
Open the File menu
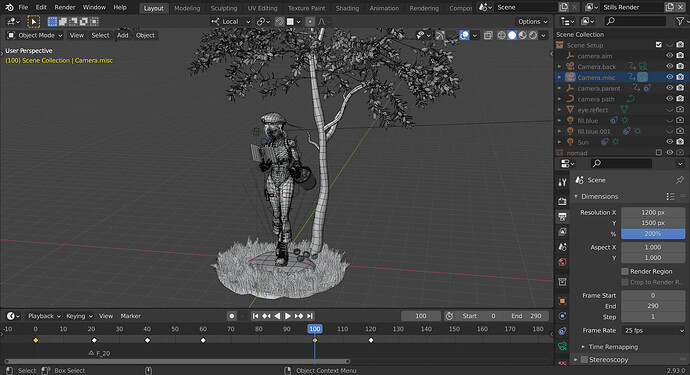pyautogui.click(x=23, y=7)
